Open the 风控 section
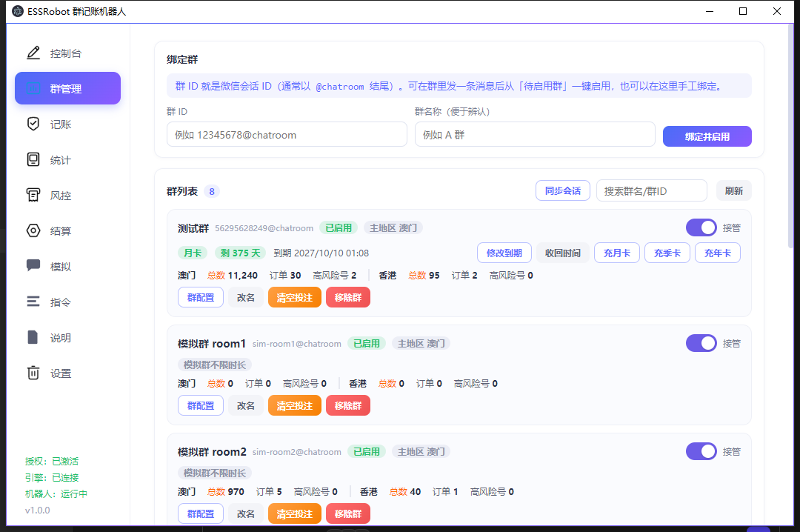Viewport: 800px width, 532px height. [x=60, y=196]
